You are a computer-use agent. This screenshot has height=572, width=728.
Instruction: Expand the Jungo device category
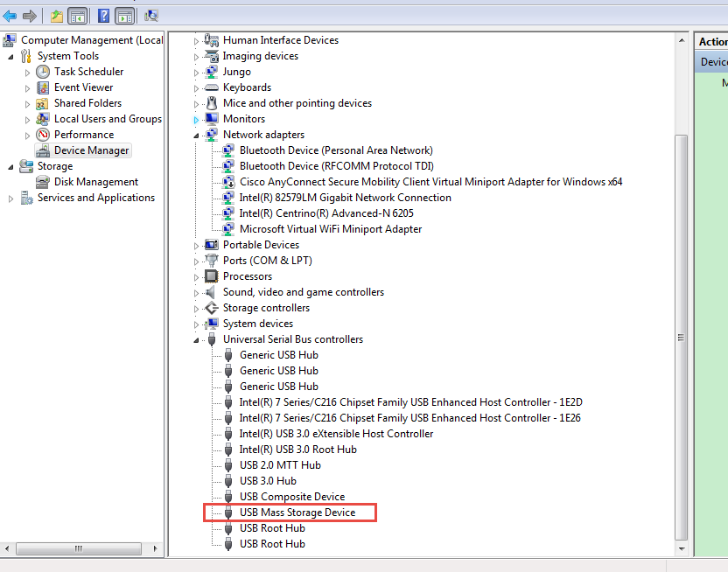[196, 73]
